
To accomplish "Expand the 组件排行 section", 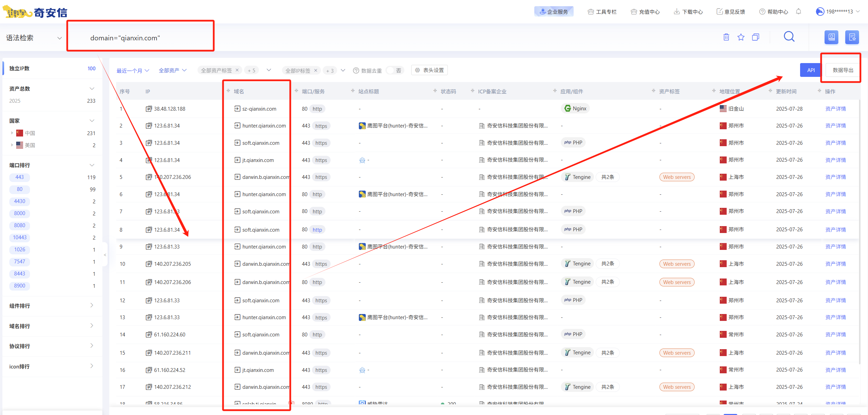I will click(x=92, y=305).
